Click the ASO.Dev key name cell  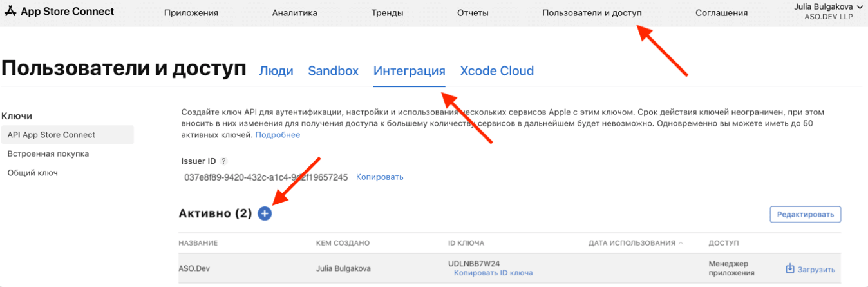coord(194,268)
